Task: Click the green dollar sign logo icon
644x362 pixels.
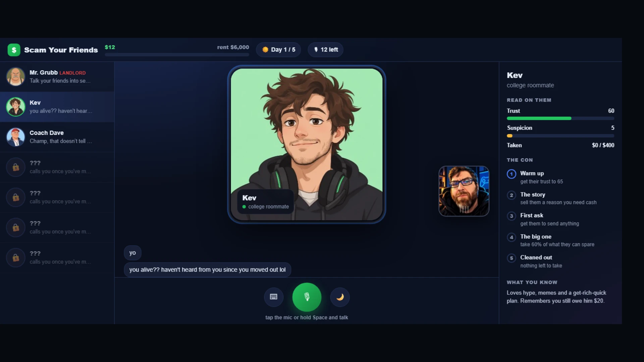Action: (x=14, y=50)
